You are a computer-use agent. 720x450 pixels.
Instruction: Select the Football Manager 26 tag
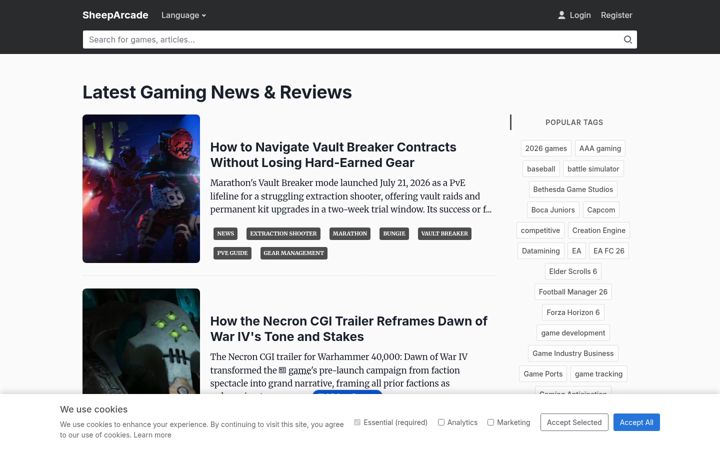coord(573,292)
